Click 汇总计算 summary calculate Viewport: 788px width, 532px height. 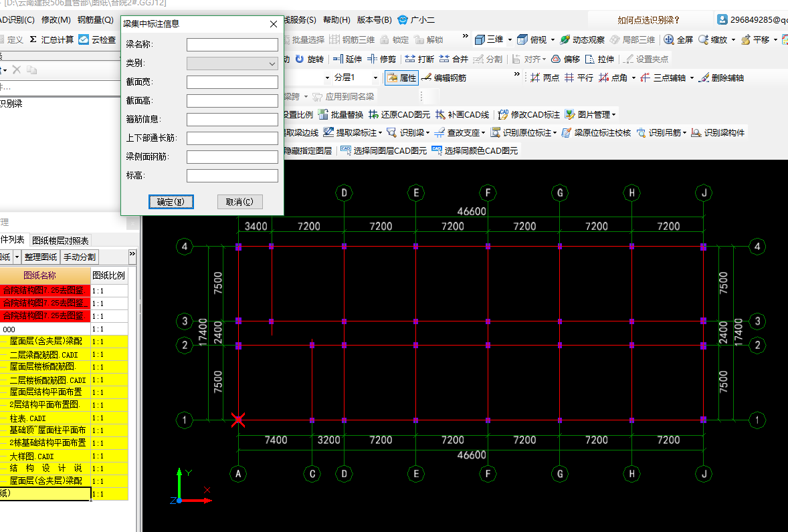pyautogui.click(x=52, y=39)
